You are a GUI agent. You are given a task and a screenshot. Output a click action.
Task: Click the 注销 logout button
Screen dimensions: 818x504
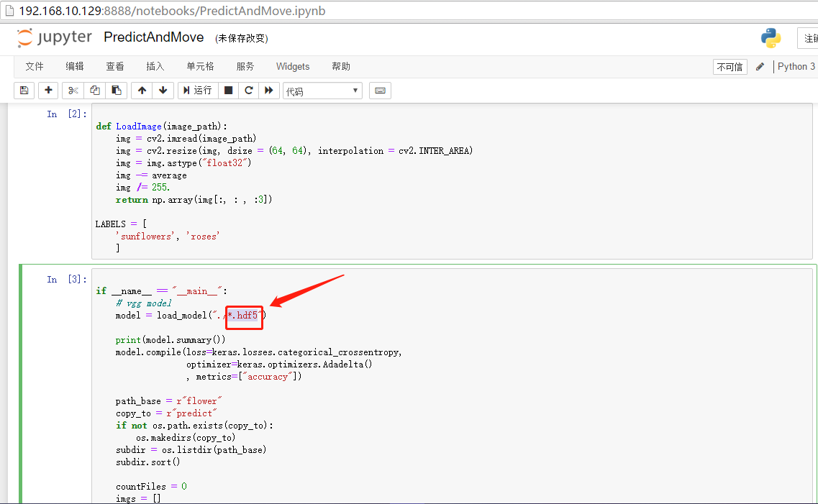[x=811, y=37]
